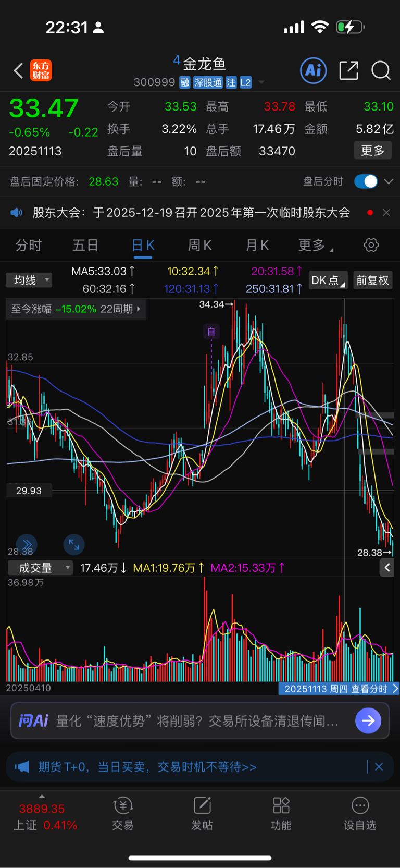Screen dimensions: 400x868
Task: Tap the back arrow icon
Action: tap(18, 70)
